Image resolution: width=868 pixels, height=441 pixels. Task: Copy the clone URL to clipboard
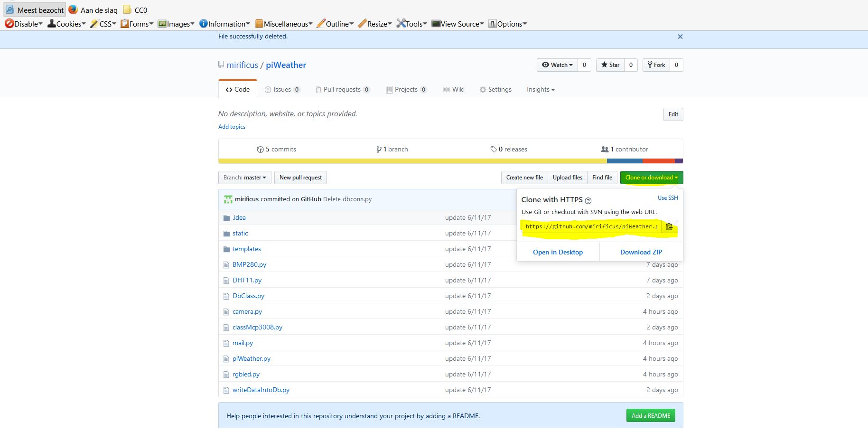click(670, 227)
